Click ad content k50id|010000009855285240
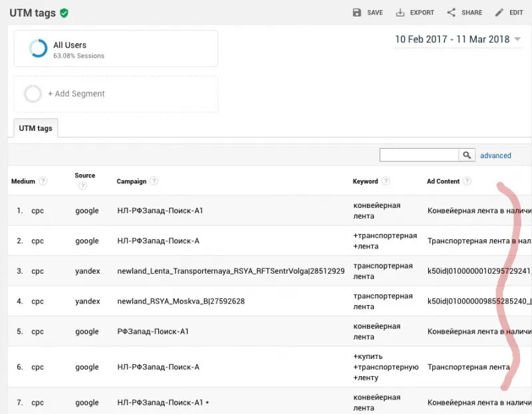The image size is (532, 414). click(479, 301)
